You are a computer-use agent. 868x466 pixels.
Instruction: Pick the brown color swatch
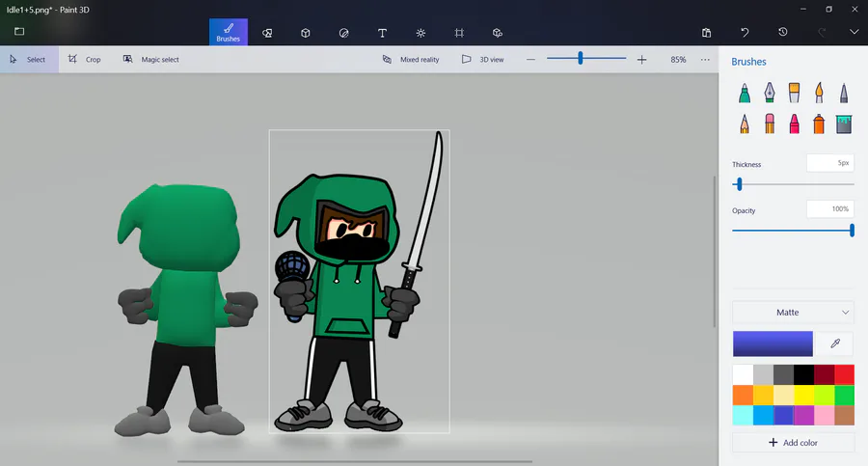(x=844, y=415)
